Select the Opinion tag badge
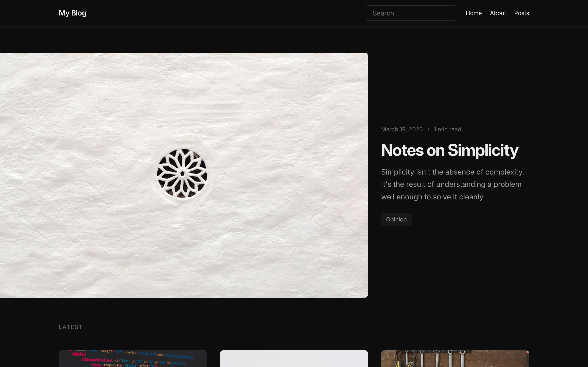Screen dimensions: 588x367 [x=396, y=219]
